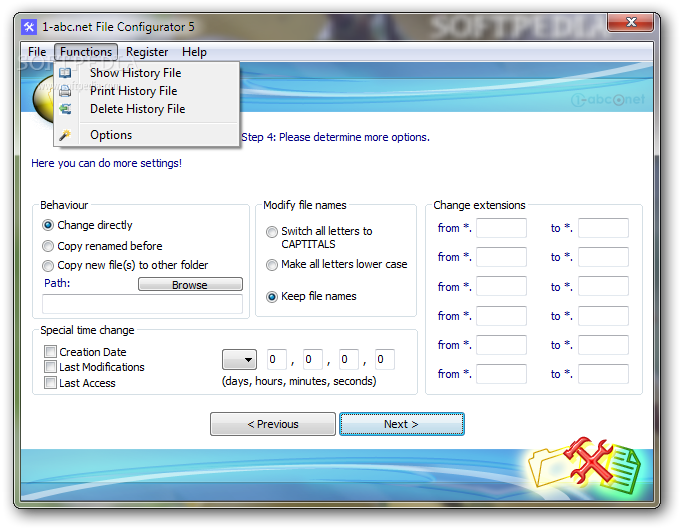Click the second row 'from *.' extension field
The width and height of the screenshot is (681, 529).
pos(501,257)
